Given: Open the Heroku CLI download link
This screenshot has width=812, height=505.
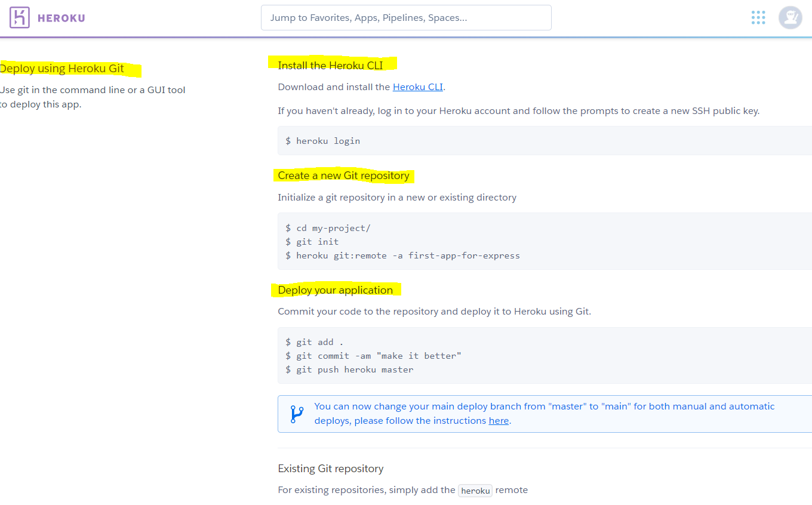Looking at the screenshot, I should pos(418,87).
